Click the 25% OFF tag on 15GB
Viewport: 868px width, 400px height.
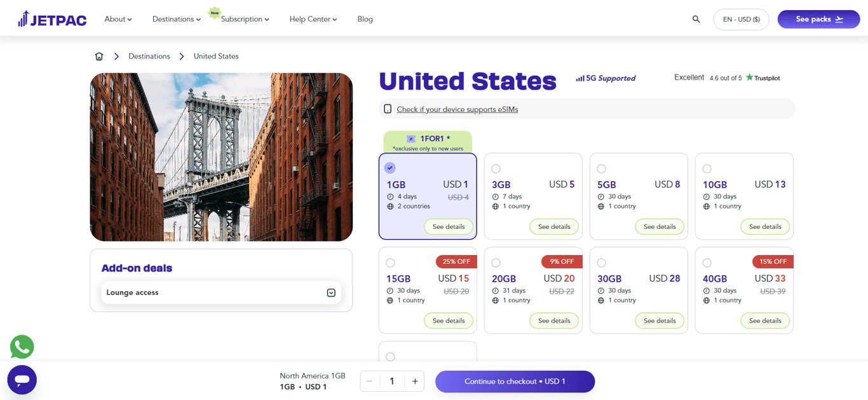tap(457, 261)
